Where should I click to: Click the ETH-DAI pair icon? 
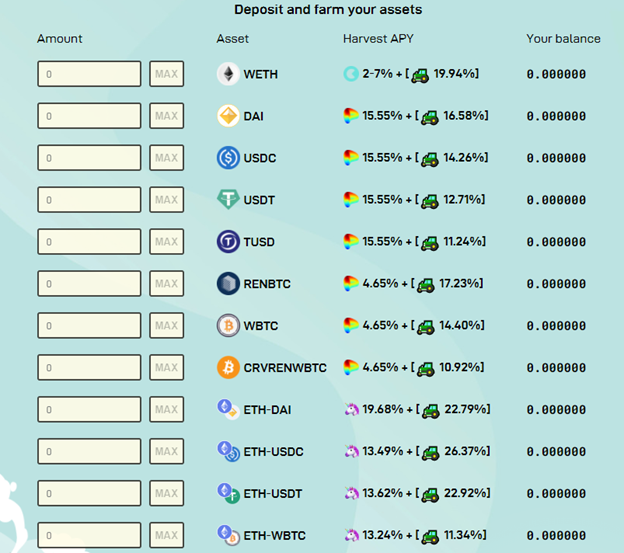click(228, 409)
